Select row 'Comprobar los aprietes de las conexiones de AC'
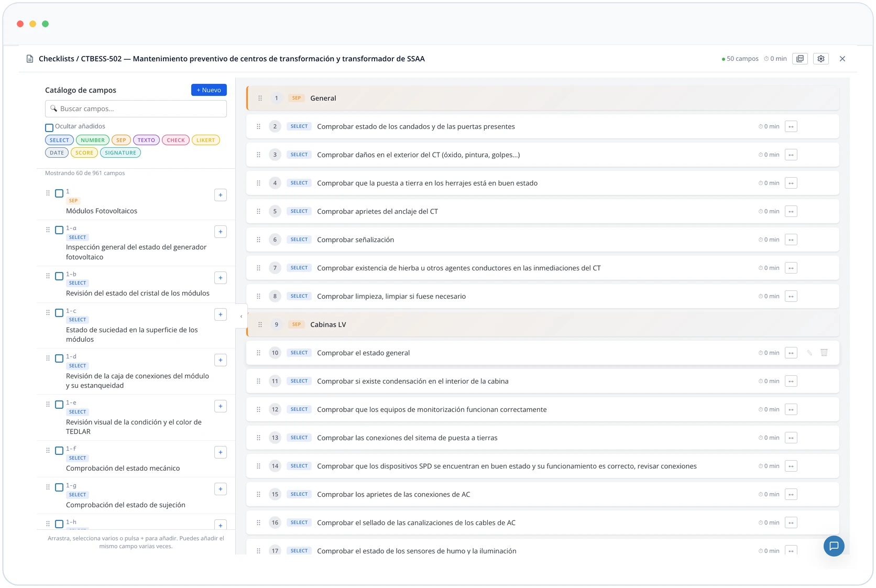The image size is (876, 588). 543,494
